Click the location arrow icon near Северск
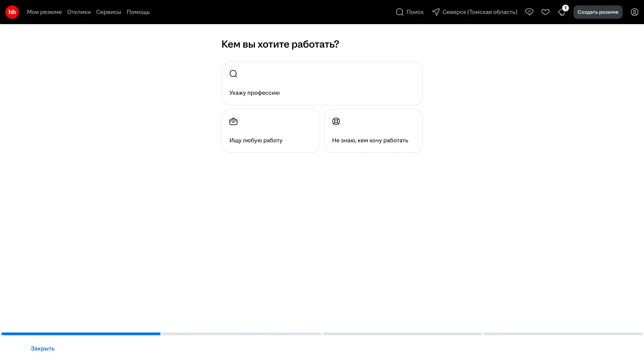Image resolution: width=644 pixels, height=362 pixels. click(436, 12)
